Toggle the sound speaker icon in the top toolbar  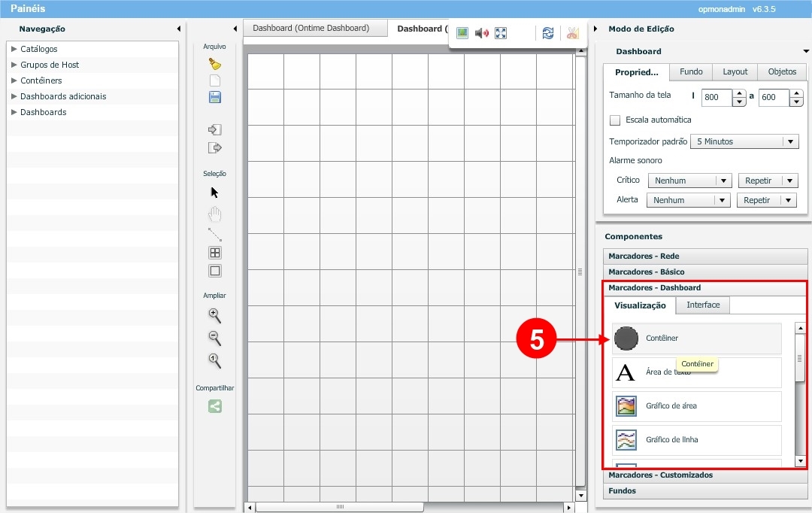pyautogui.click(x=482, y=33)
